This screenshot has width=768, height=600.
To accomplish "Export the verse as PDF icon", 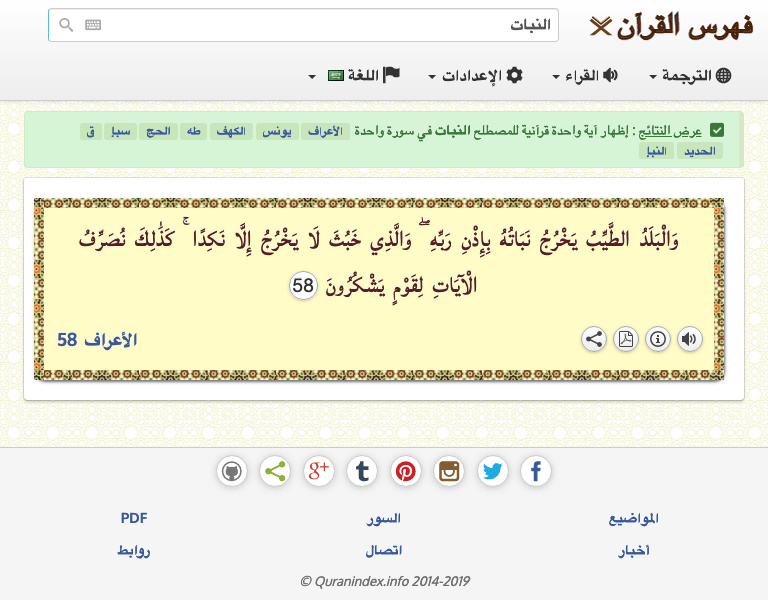I will [626, 339].
